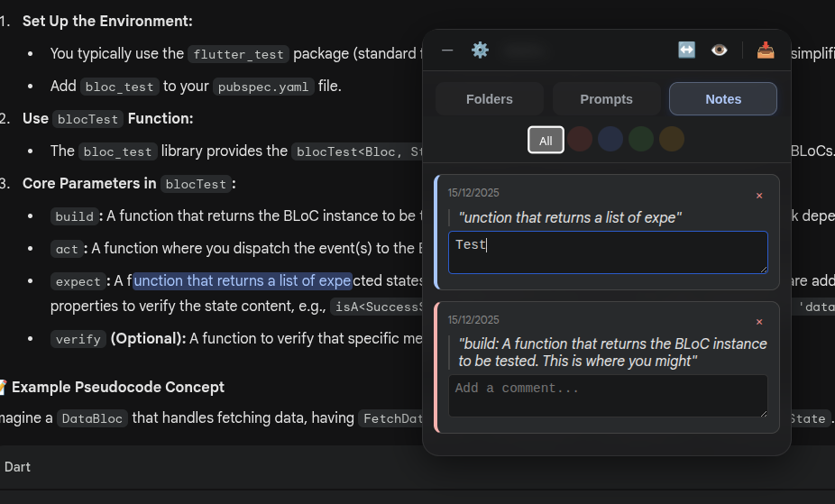Click the "Set Up the Environment:" heading
Screen dimensions: 835x504
tap(107, 22)
